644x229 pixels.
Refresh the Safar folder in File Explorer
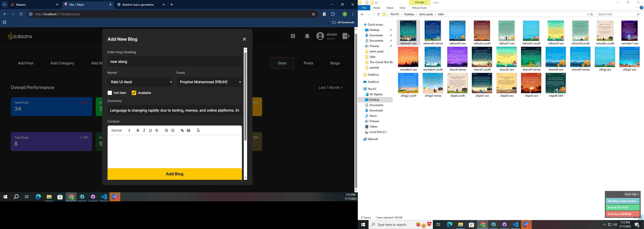click(x=591, y=15)
